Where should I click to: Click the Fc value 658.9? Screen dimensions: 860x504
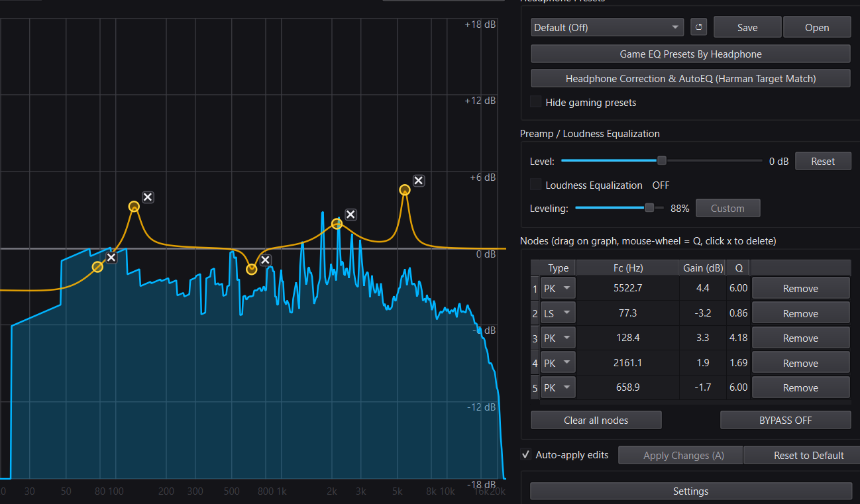[x=627, y=387]
